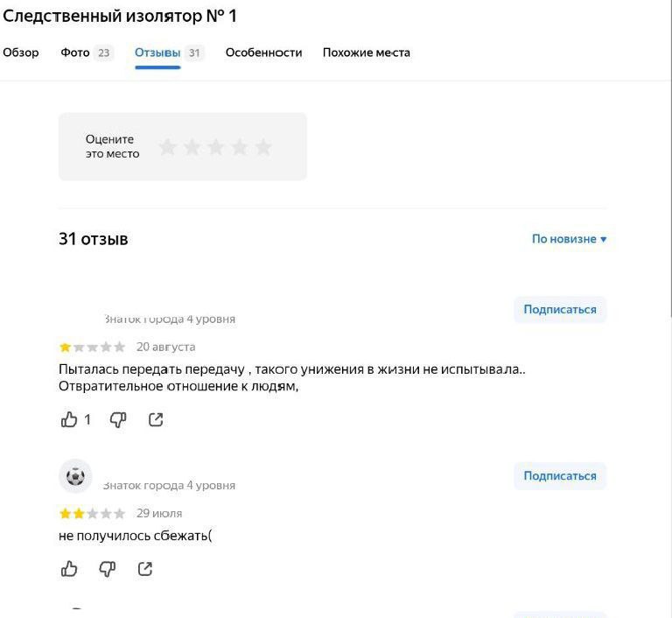Click the soccer ball avatar
672x618 pixels.
click(75, 476)
